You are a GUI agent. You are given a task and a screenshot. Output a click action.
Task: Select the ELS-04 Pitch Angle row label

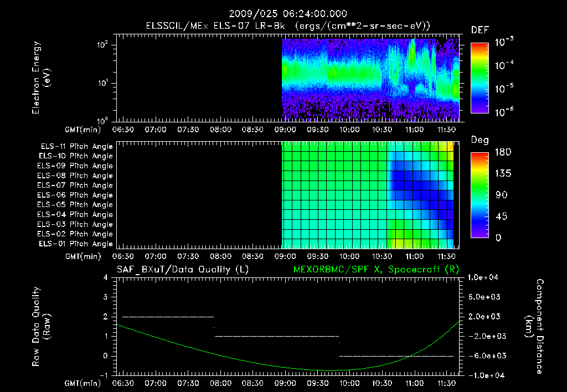[75, 215]
